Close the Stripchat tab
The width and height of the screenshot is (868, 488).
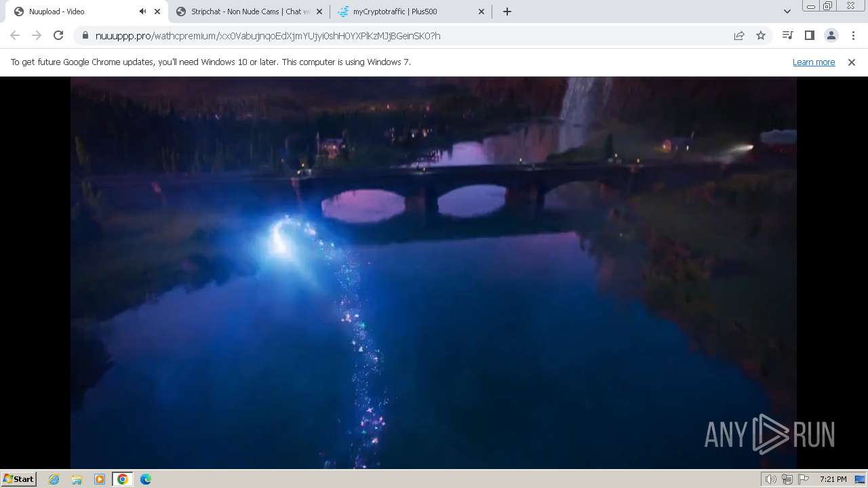(x=319, y=12)
